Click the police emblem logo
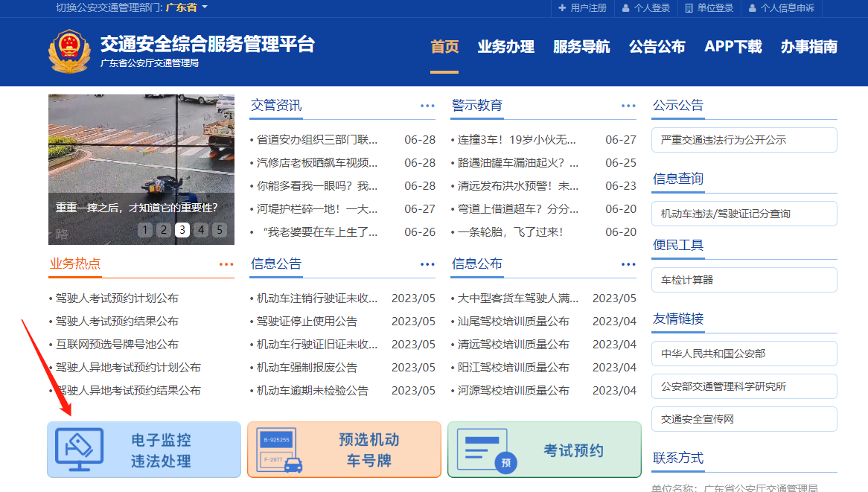This screenshot has width=868, height=492. [x=69, y=52]
